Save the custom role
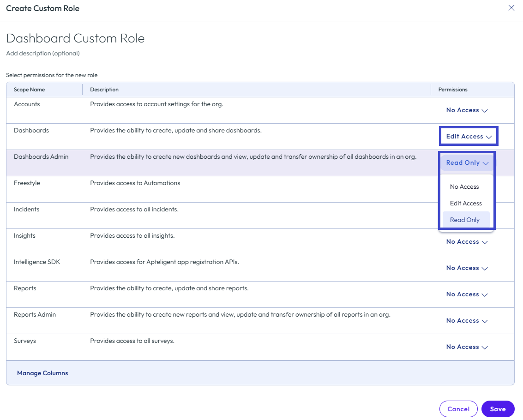Screen dimensions: 523x420 (x=498, y=409)
